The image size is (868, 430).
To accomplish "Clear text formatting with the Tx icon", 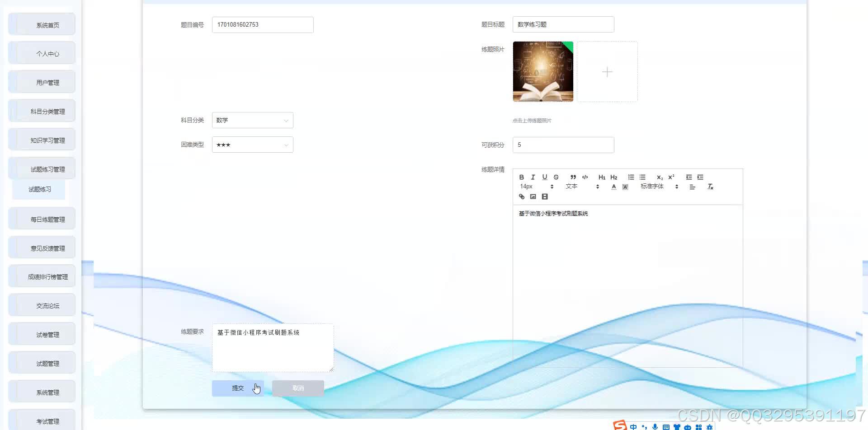I will click(710, 186).
